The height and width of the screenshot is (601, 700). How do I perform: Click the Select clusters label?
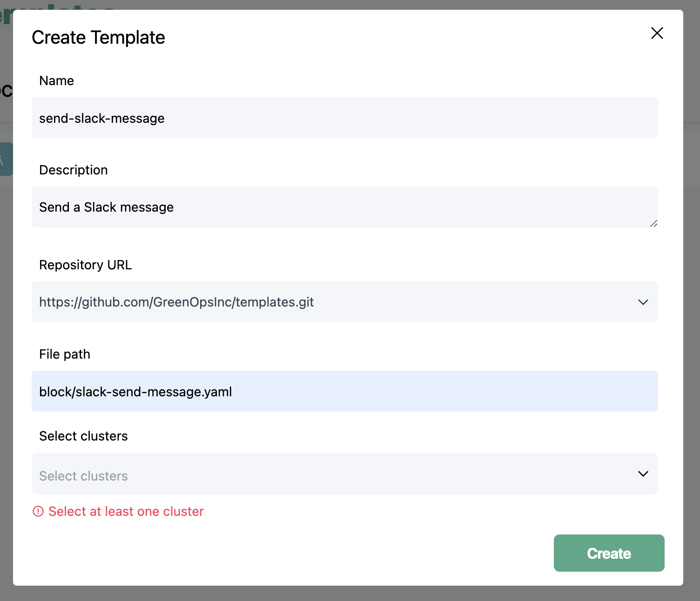pyautogui.click(x=83, y=436)
